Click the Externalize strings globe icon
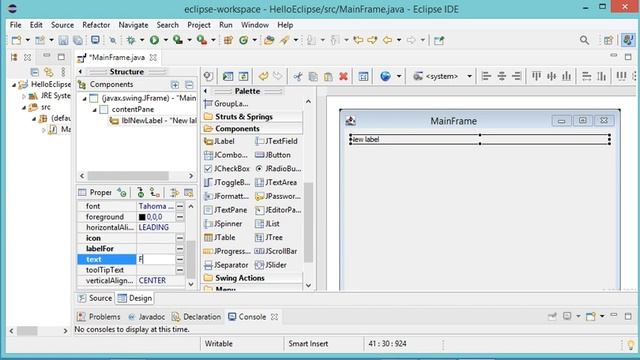This screenshot has width=640, height=360. 385,76
